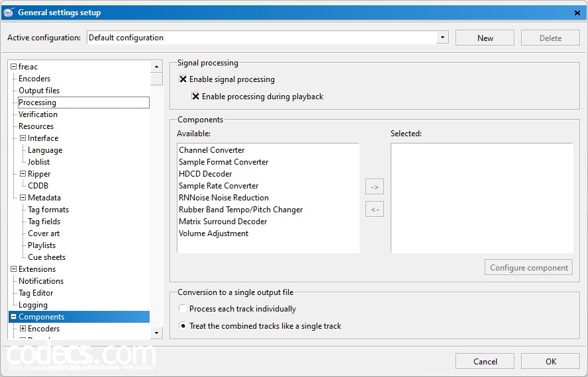Open the Encoders settings under fre:ac
The width and height of the screenshot is (588, 377).
(34, 78)
